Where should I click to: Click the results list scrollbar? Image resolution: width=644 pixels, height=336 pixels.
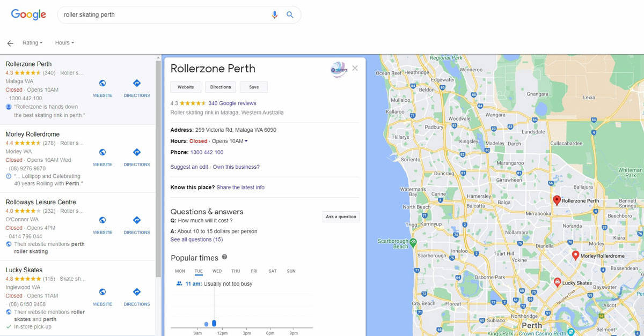pos(158,169)
